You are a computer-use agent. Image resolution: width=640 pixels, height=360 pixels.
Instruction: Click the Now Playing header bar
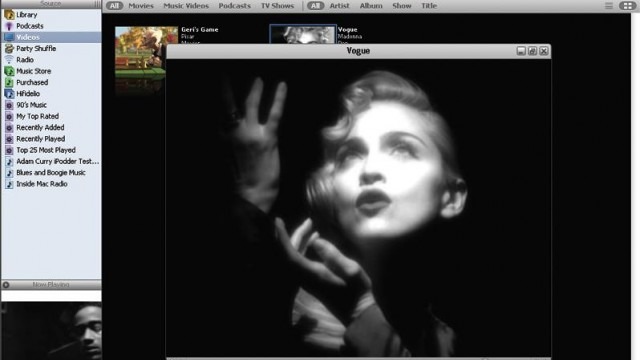(51, 285)
